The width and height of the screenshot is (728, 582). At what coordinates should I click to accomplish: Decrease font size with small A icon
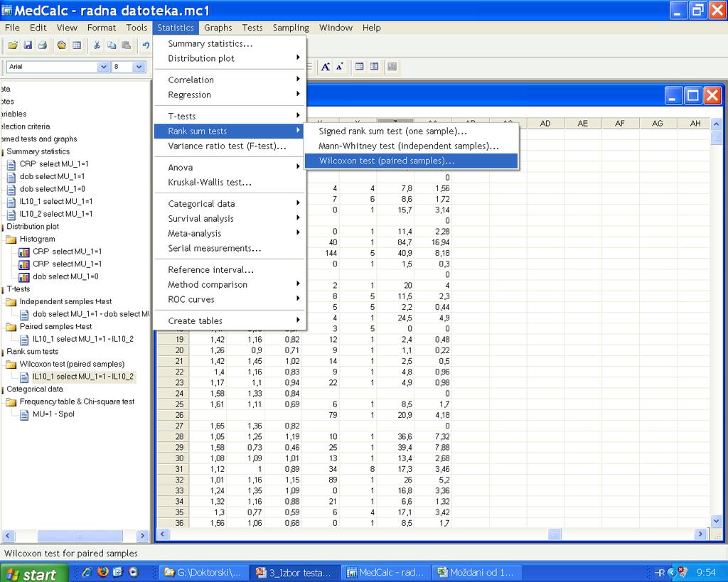340,67
